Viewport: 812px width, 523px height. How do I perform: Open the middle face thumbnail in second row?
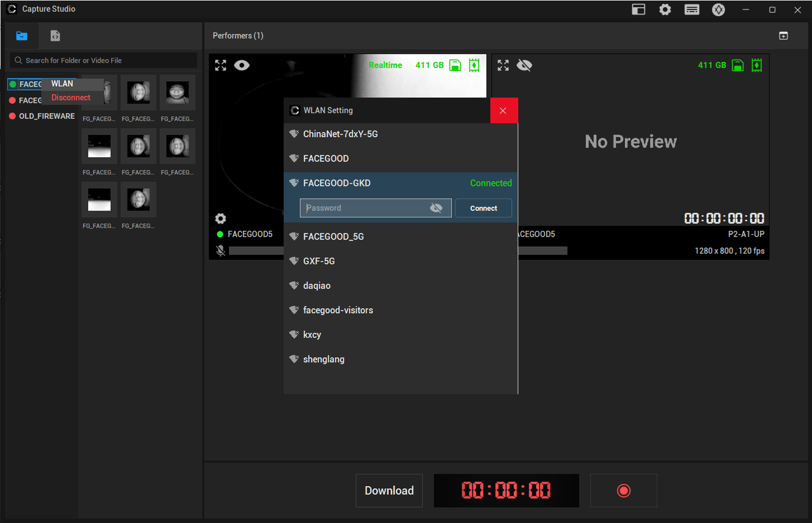(138, 146)
